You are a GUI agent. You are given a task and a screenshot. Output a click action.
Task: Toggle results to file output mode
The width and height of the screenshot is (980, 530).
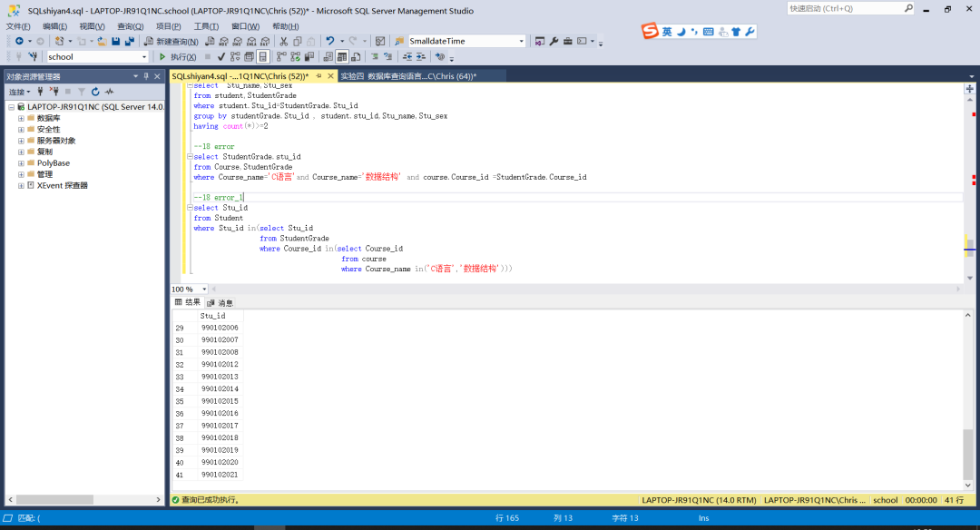point(356,57)
